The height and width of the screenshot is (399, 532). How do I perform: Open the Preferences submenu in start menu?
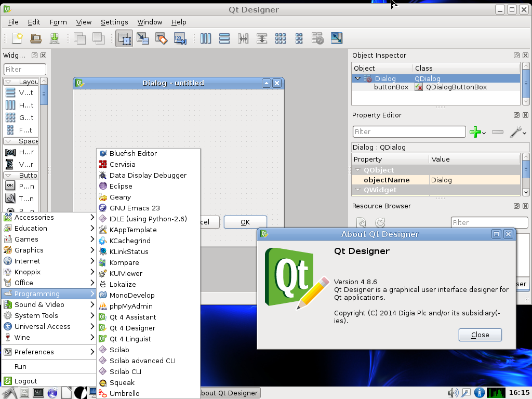pyautogui.click(x=49, y=352)
